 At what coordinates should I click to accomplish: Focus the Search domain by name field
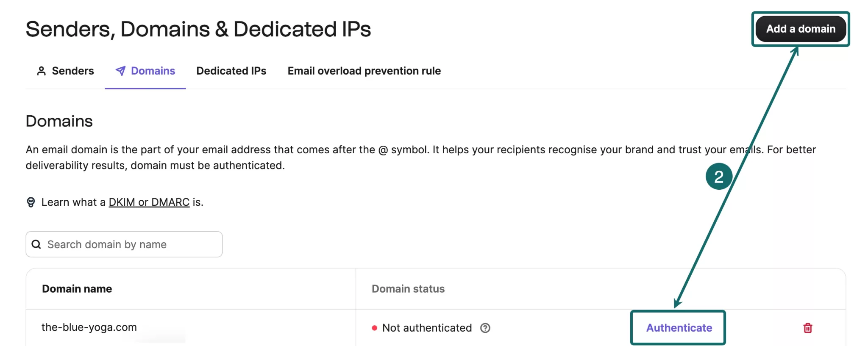point(131,244)
